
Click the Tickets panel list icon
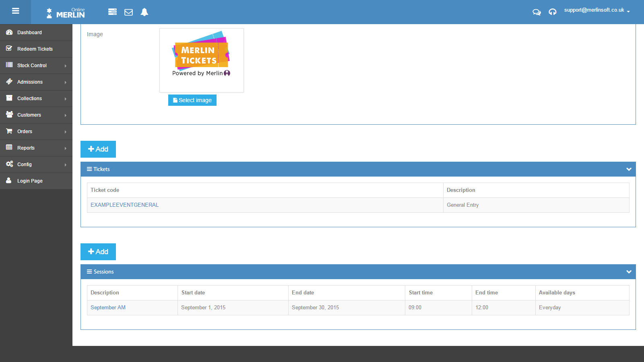click(89, 169)
